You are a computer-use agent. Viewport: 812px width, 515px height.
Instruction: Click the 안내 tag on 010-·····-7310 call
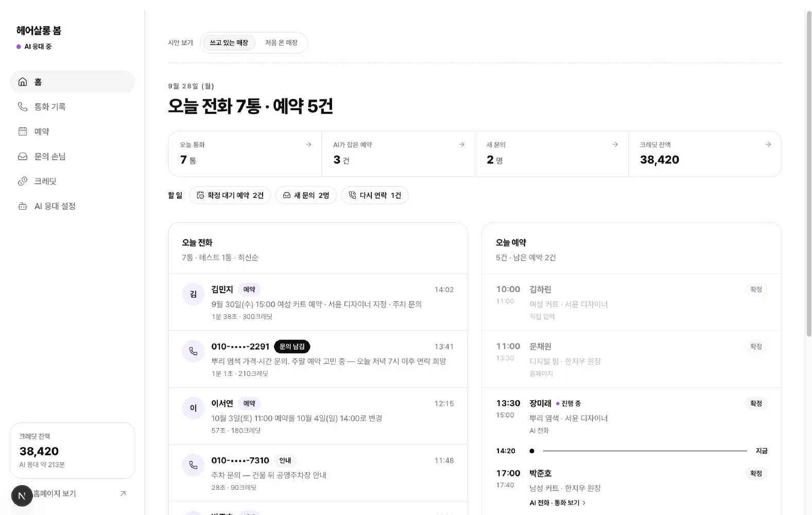[285, 460]
